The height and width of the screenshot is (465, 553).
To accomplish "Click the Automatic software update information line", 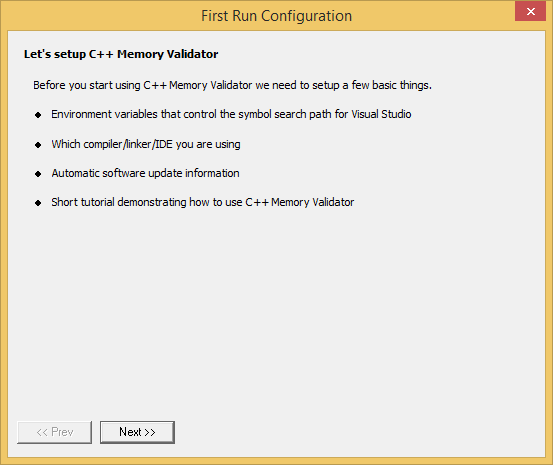I will click(145, 173).
